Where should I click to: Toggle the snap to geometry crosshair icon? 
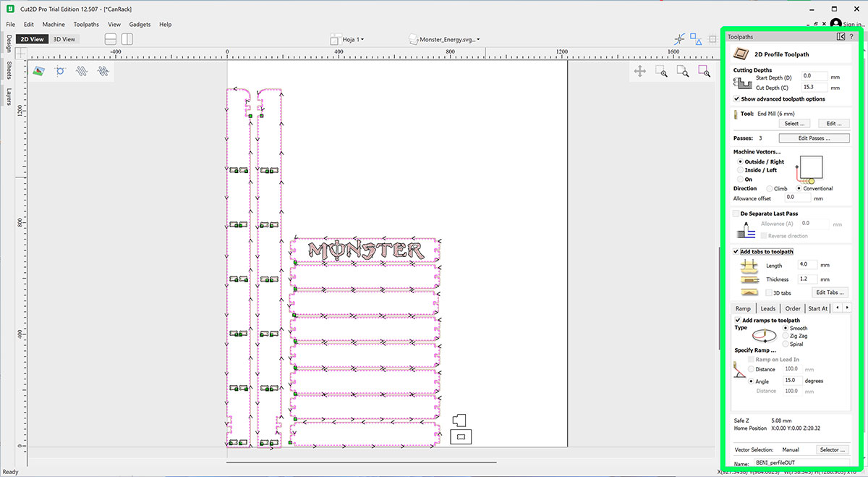[x=679, y=38]
